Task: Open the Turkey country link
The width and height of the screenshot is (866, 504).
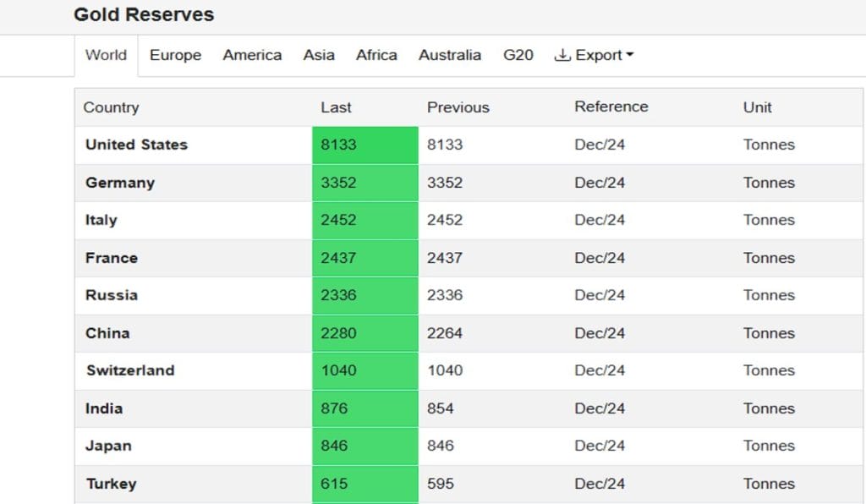Action: pyautogui.click(x=111, y=484)
